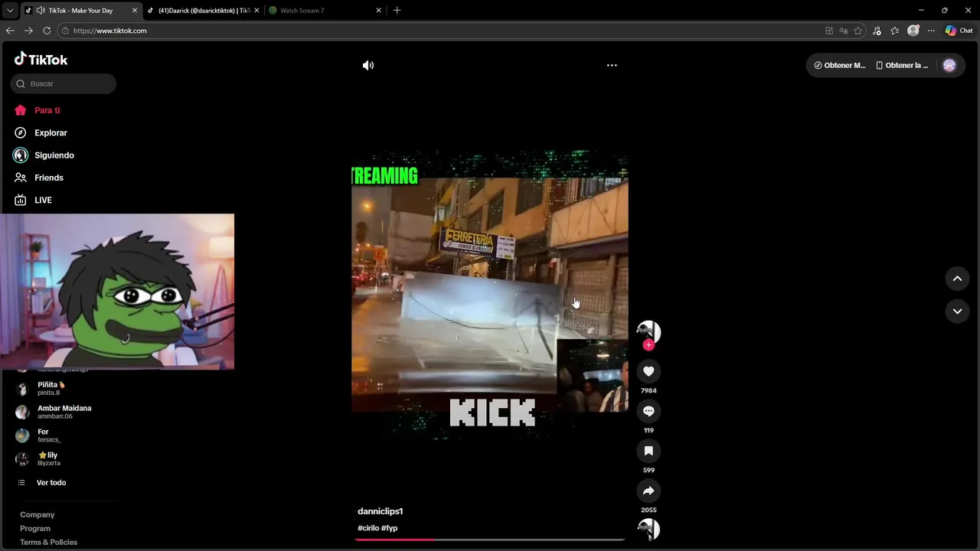The height and width of the screenshot is (551, 980).
Task: Open the browser media control icon
Action: [x=877, y=31]
